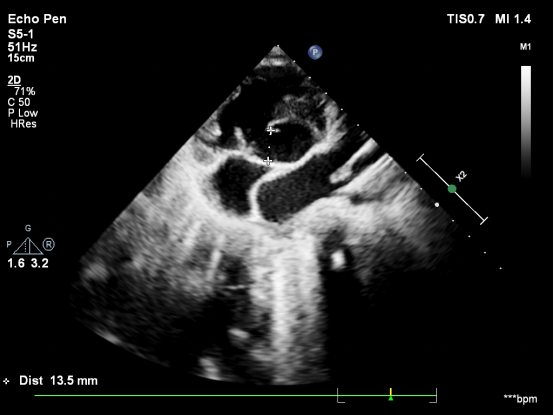The height and width of the screenshot is (415, 554).
Task: Click the circled R icon
Action: click(49, 244)
